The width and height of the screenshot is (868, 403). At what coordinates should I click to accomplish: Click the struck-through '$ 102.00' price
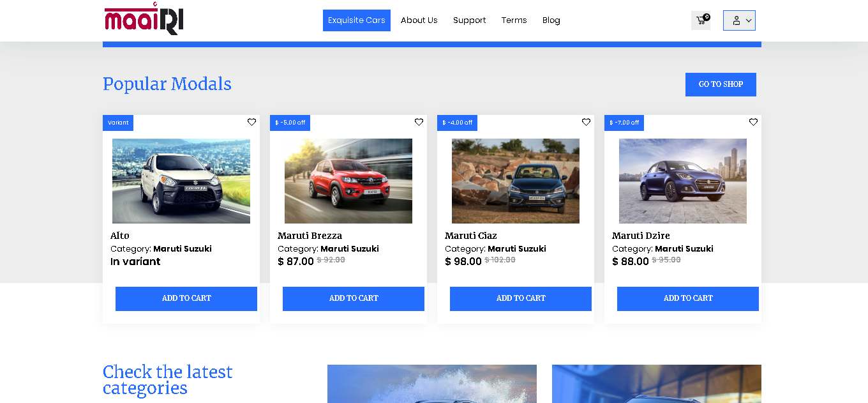[500, 260]
